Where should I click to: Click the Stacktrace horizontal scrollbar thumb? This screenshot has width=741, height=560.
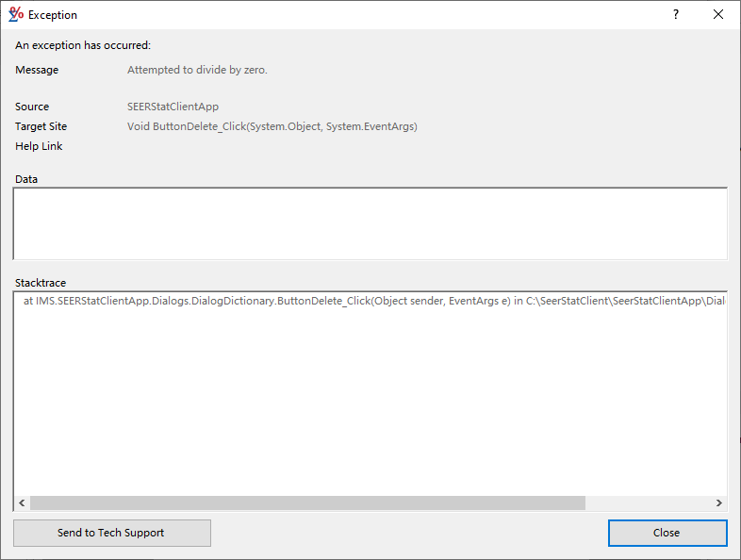[306, 502]
